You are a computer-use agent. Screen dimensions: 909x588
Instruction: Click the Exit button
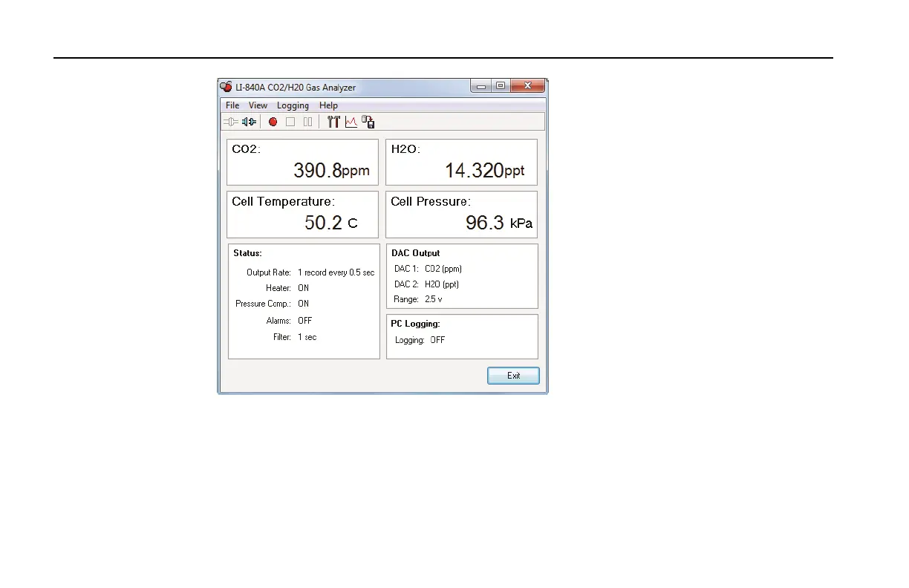tap(513, 376)
